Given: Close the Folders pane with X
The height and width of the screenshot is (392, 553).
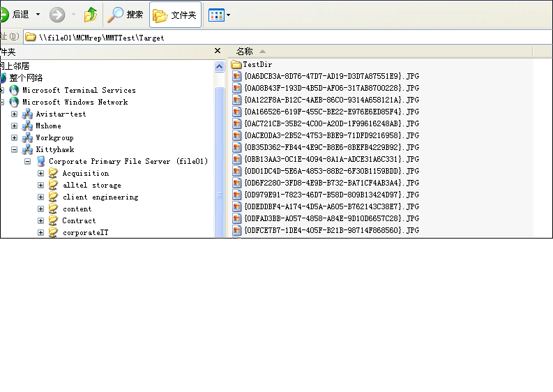Looking at the screenshot, I should 218,51.
